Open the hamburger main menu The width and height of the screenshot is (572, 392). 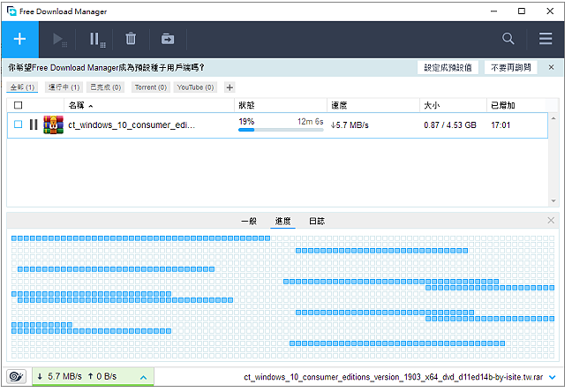pyautogui.click(x=546, y=39)
